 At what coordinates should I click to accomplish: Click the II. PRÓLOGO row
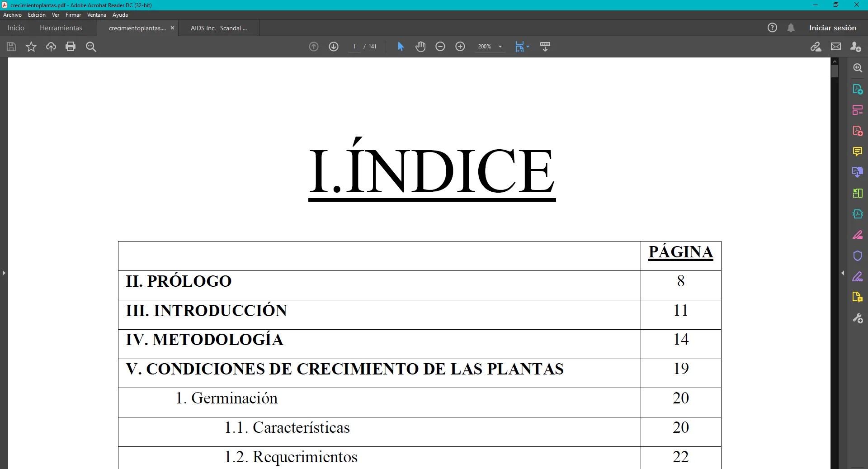[x=420, y=285]
